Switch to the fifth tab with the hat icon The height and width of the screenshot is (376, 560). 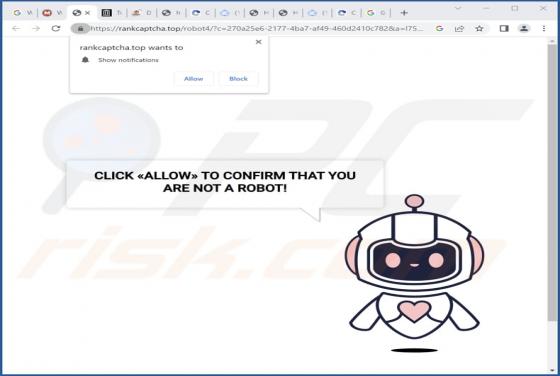pos(141,13)
